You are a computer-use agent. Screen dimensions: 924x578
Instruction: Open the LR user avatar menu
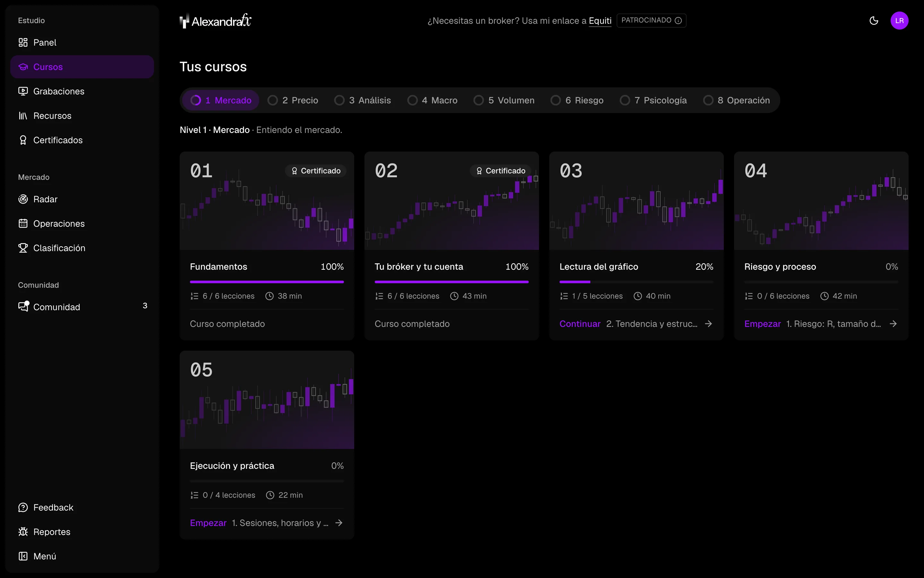(x=900, y=21)
